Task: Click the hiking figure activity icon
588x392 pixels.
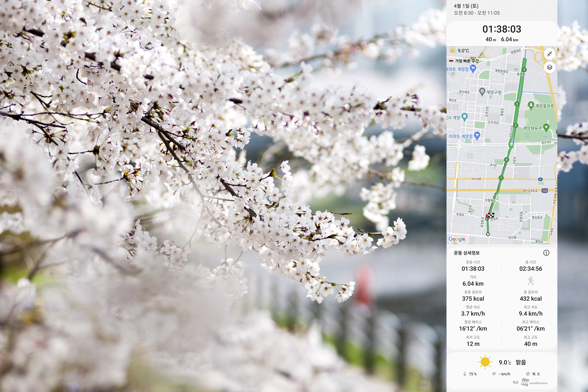Action: pos(530,281)
